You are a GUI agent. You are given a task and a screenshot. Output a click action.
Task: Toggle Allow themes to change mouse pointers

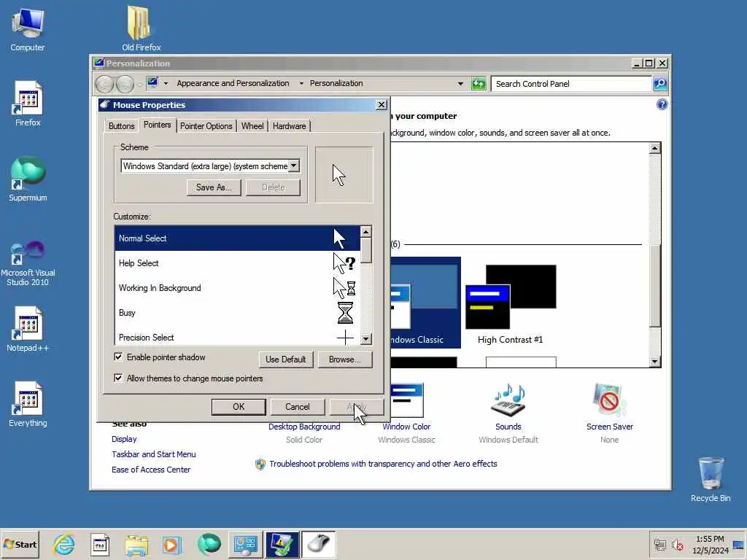(x=118, y=378)
